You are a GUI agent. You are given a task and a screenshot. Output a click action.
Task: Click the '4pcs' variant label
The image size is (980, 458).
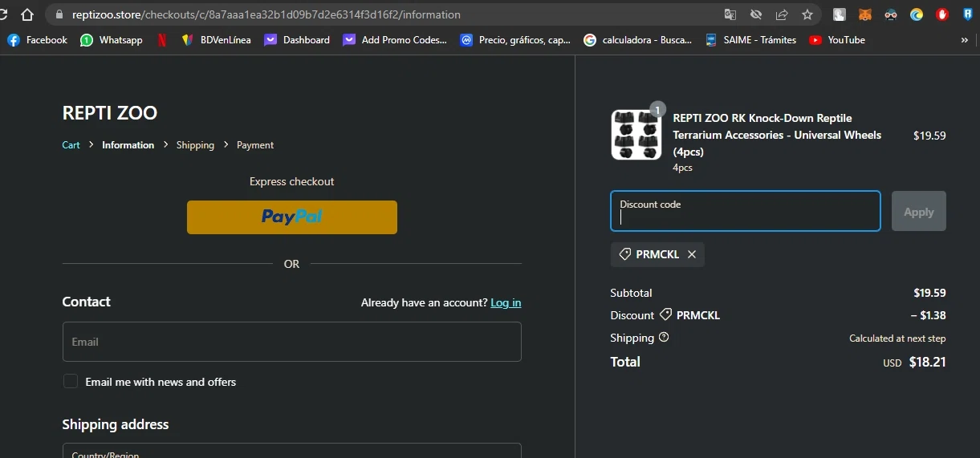coord(682,168)
